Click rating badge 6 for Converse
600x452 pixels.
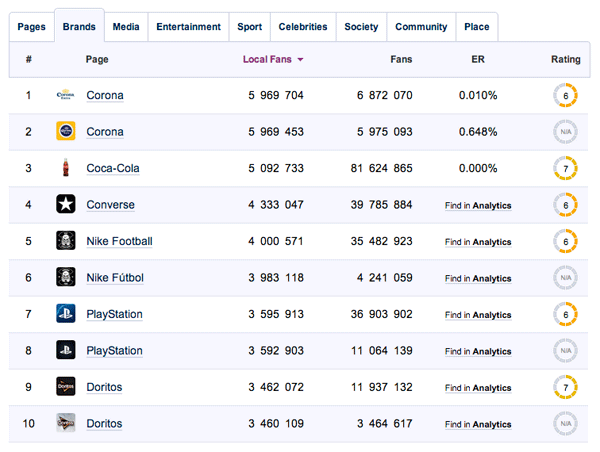(x=566, y=205)
